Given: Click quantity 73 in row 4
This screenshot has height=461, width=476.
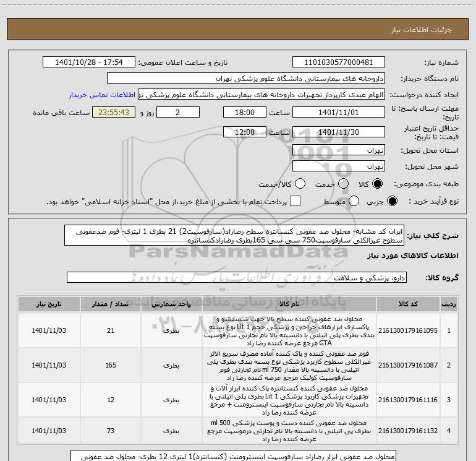Looking at the screenshot, I should click(111, 431).
